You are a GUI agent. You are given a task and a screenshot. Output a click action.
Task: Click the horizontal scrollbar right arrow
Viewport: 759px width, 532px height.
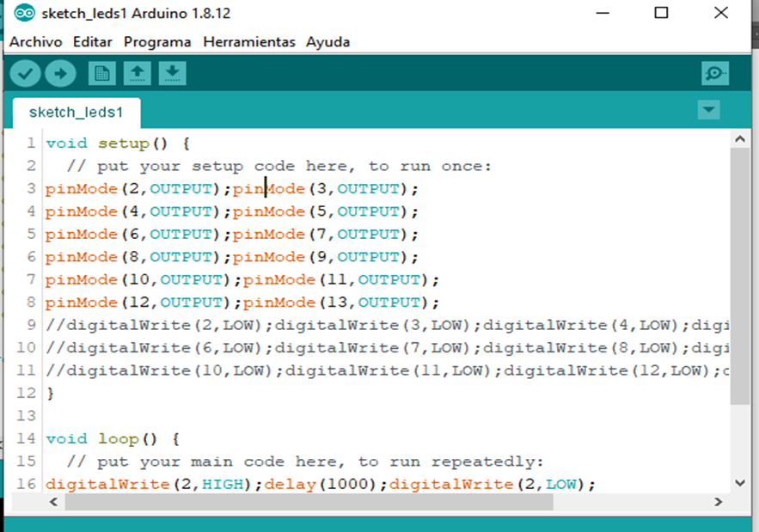[x=720, y=502]
